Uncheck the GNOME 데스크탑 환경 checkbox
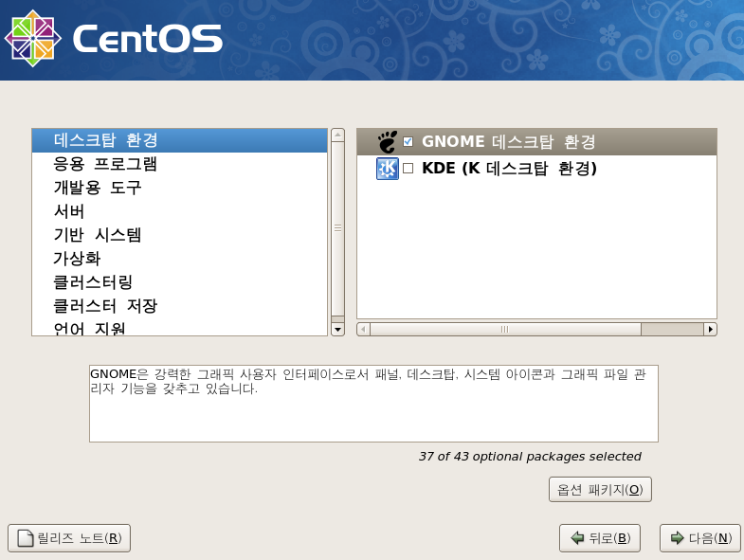744x560 pixels. [408, 141]
